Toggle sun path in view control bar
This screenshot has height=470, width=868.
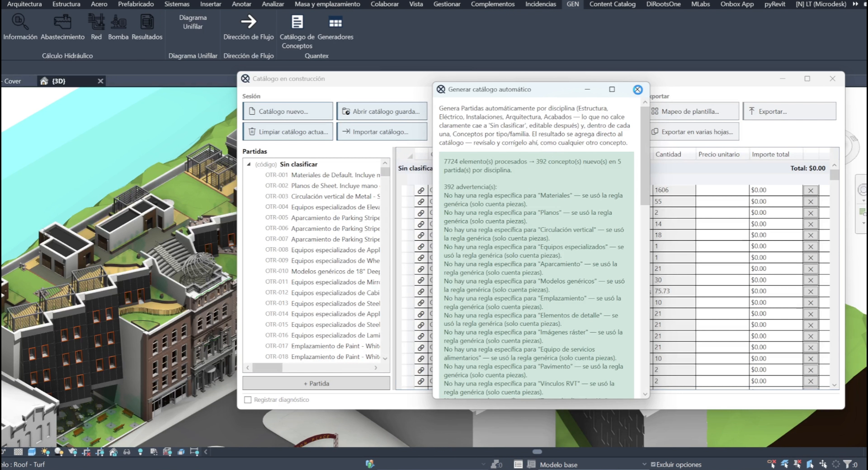[45, 451]
